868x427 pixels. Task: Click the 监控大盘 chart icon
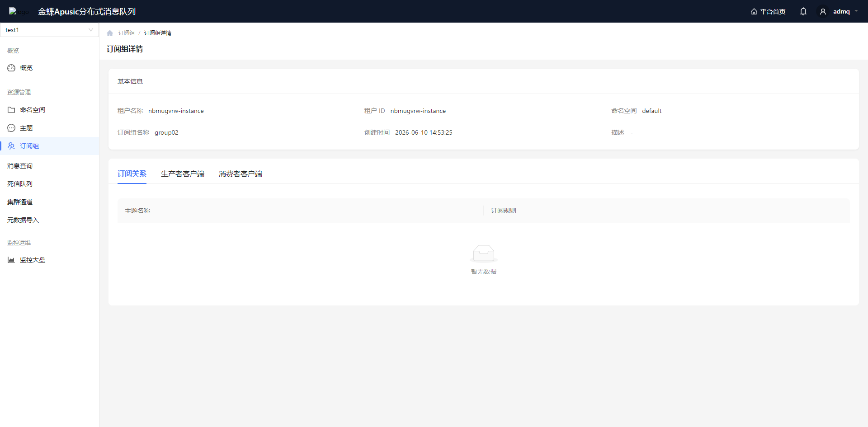pyautogui.click(x=11, y=260)
